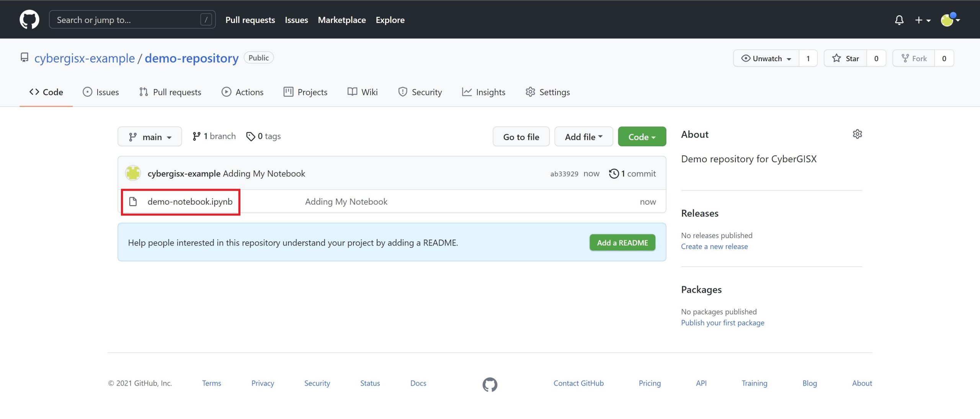Star the repository
The image size is (980, 419).
point(845,59)
